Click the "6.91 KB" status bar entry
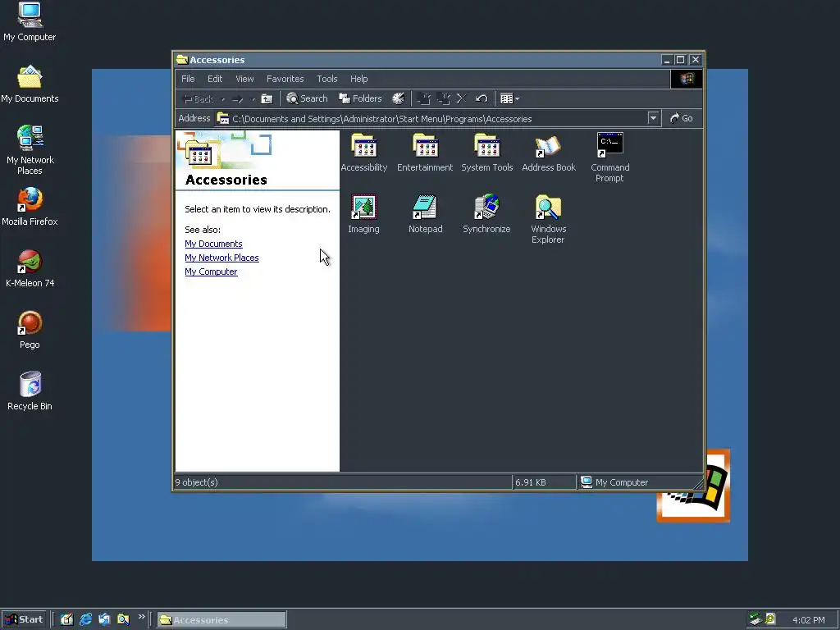 tap(531, 482)
